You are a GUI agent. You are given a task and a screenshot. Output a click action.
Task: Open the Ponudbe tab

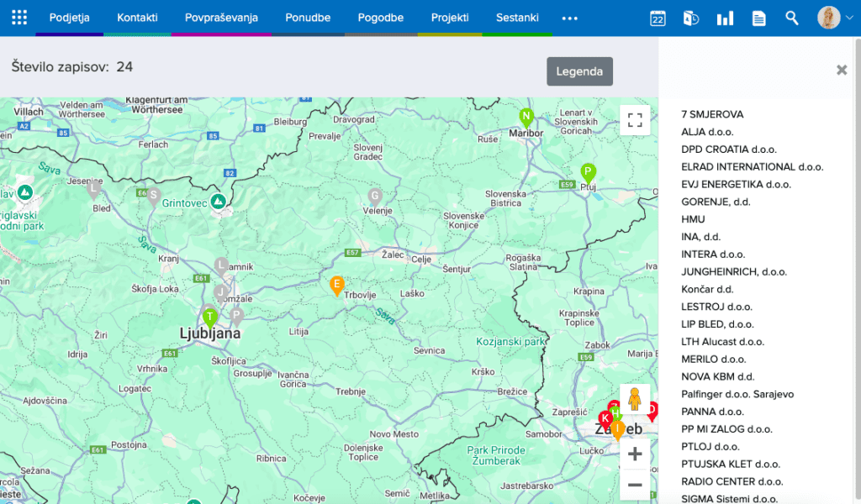tap(308, 18)
